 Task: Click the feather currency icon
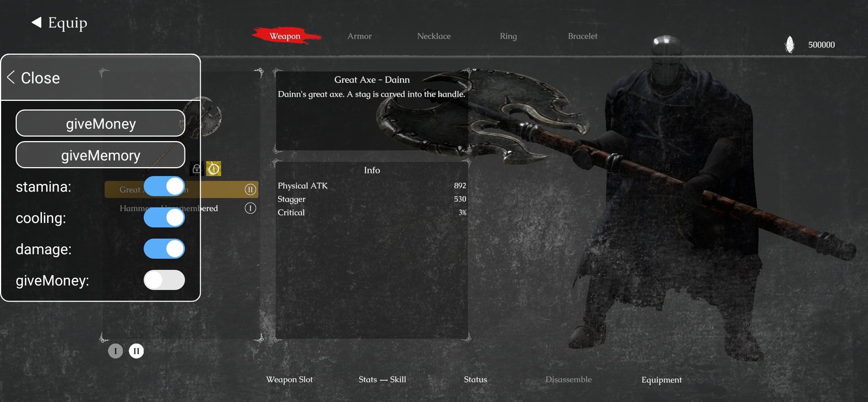point(790,44)
